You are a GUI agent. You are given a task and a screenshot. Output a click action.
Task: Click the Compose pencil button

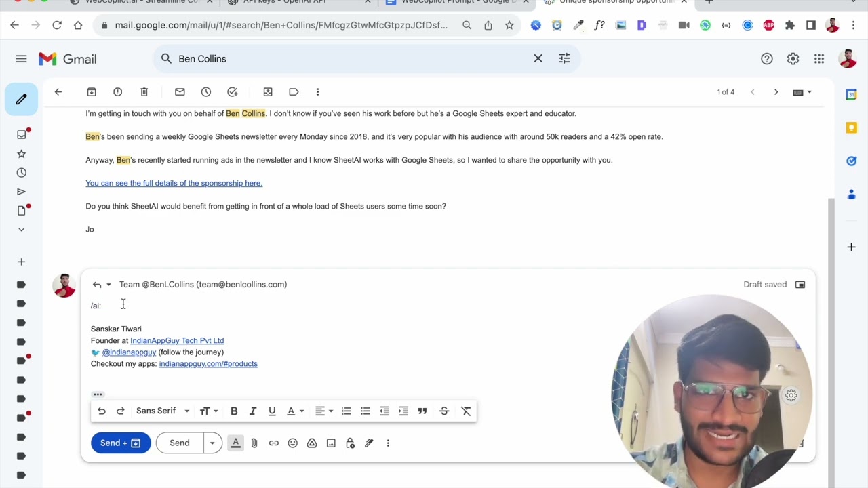21,100
